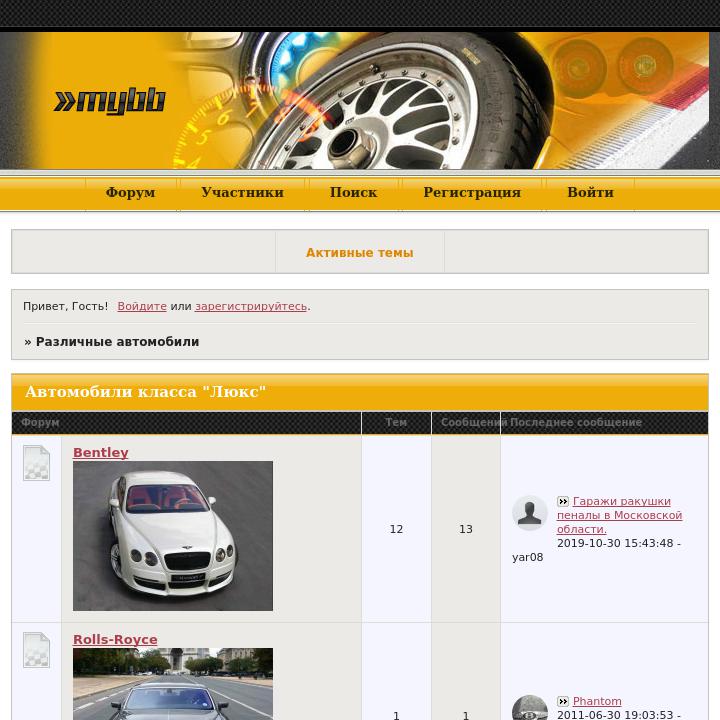The height and width of the screenshot is (720, 720).
Task: Open the Форум menu item
Action: pyautogui.click(x=130, y=192)
